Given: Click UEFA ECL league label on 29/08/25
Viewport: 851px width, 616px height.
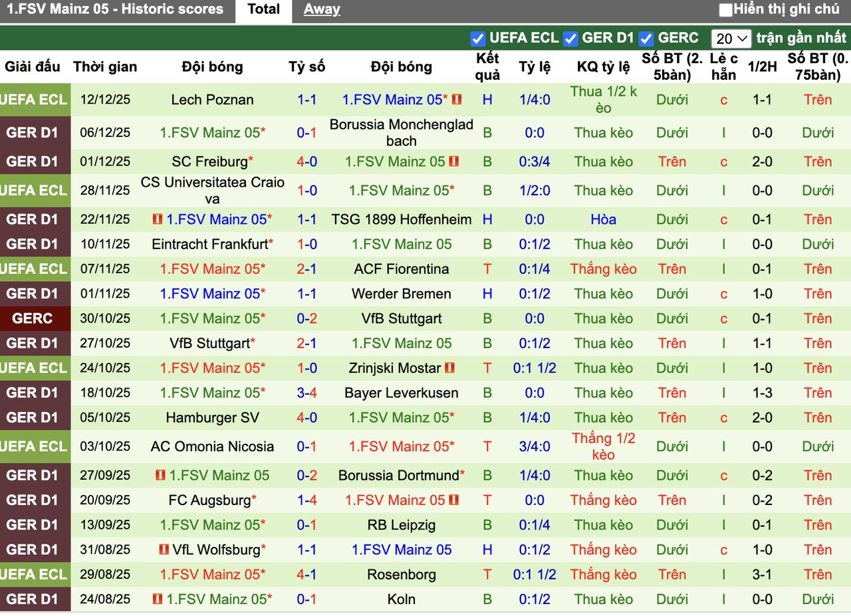Looking at the screenshot, I should point(35,575).
